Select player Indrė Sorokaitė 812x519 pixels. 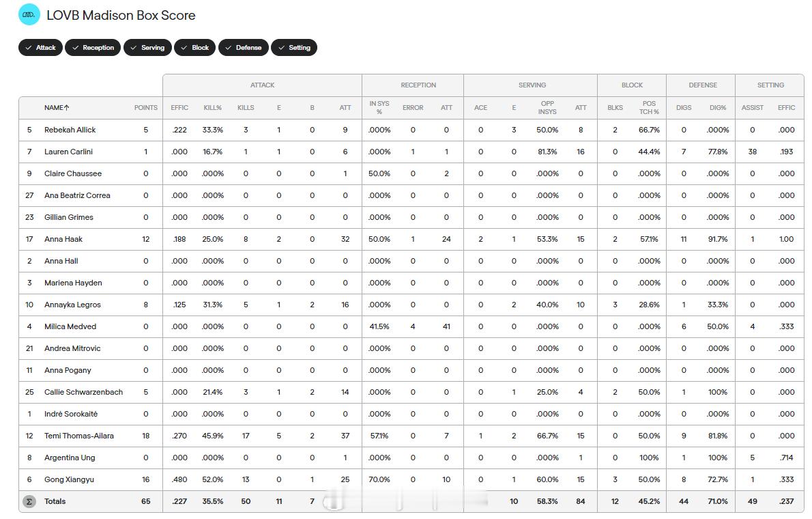click(71, 414)
